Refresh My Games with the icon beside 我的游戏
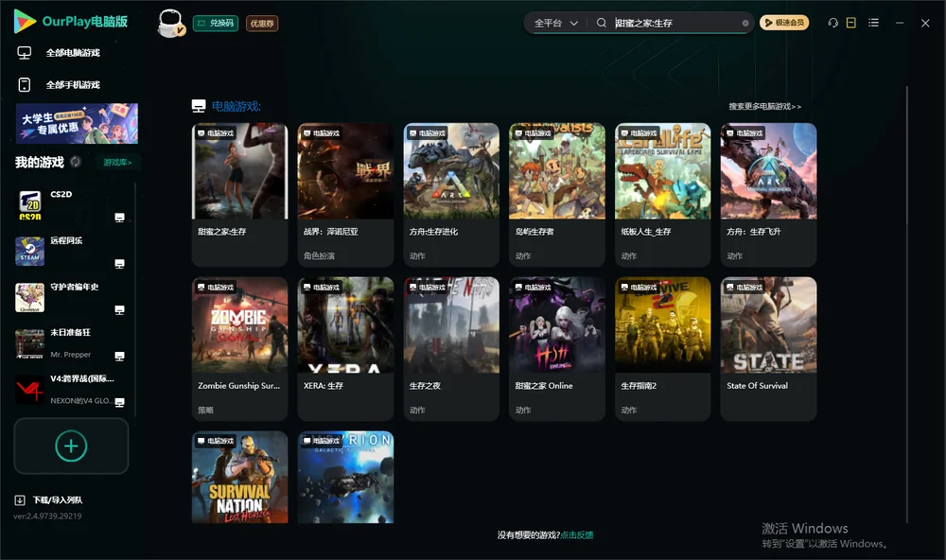The height and width of the screenshot is (560, 946). pyautogui.click(x=76, y=162)
